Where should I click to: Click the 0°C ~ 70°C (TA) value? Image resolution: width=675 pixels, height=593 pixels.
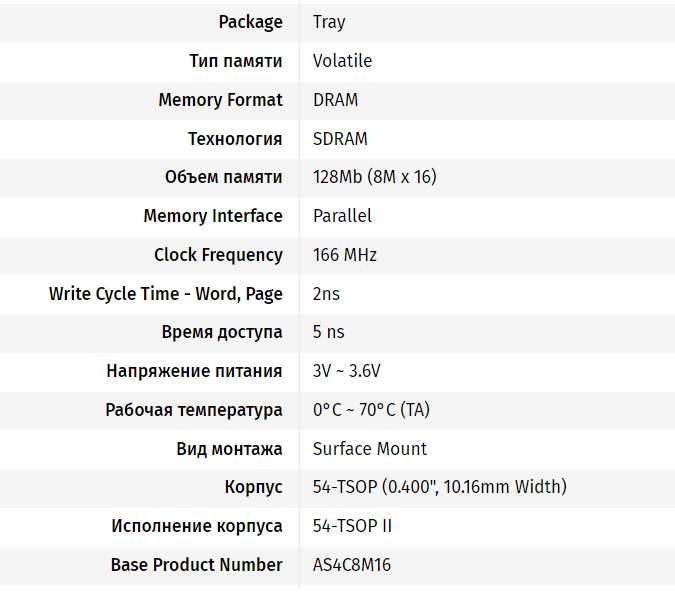371,410
